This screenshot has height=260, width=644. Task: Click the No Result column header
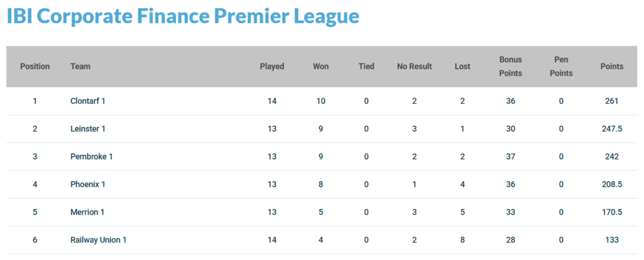[x=414, y=66]
